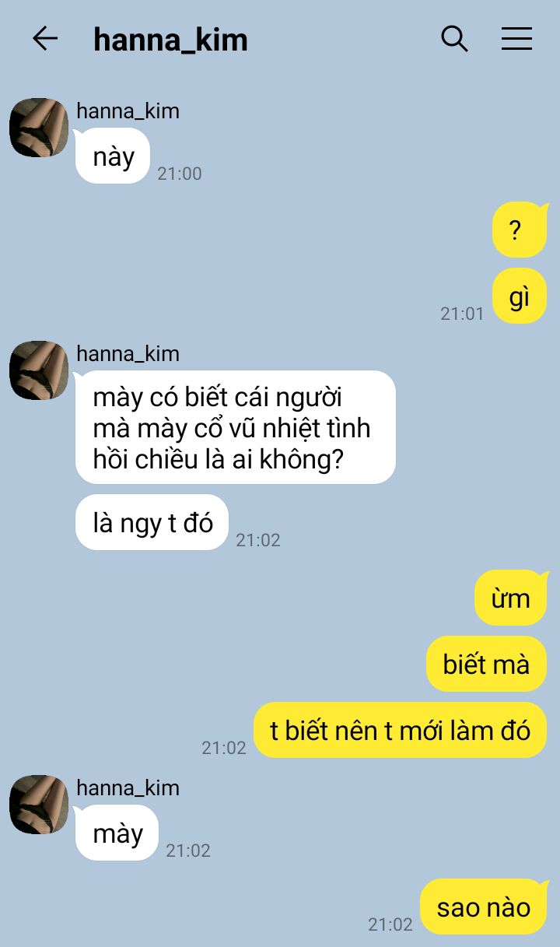Select the white "này" message bubble
This screenshot has width=560, height=947.
coord(113,156)
